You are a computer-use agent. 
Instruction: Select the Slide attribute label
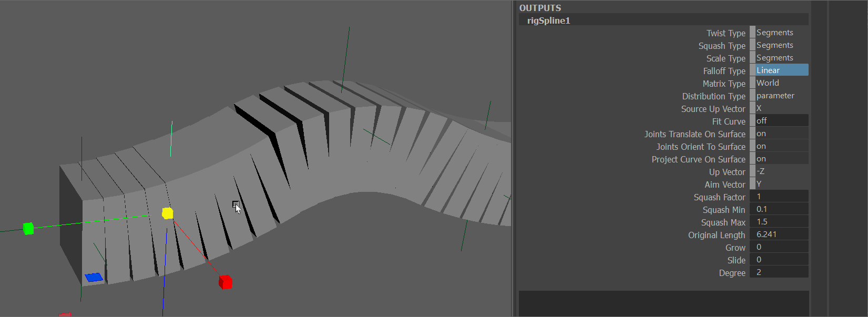coord(737,260)
